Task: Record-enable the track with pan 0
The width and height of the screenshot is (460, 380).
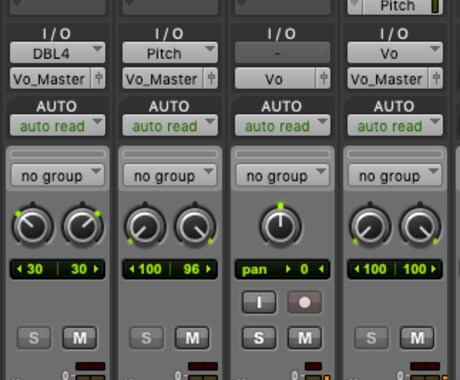Action: point(304,302)
